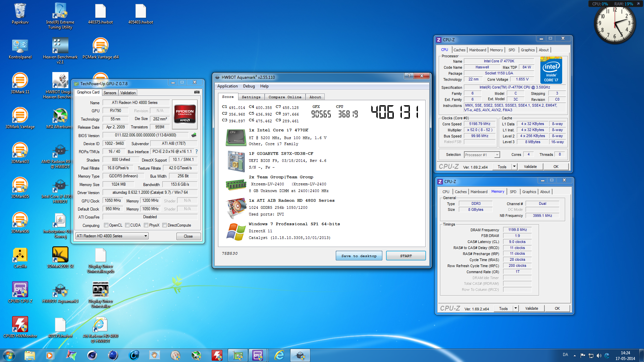
Task: Open the About tab in Aquamark
Action: tap(315, 97)
